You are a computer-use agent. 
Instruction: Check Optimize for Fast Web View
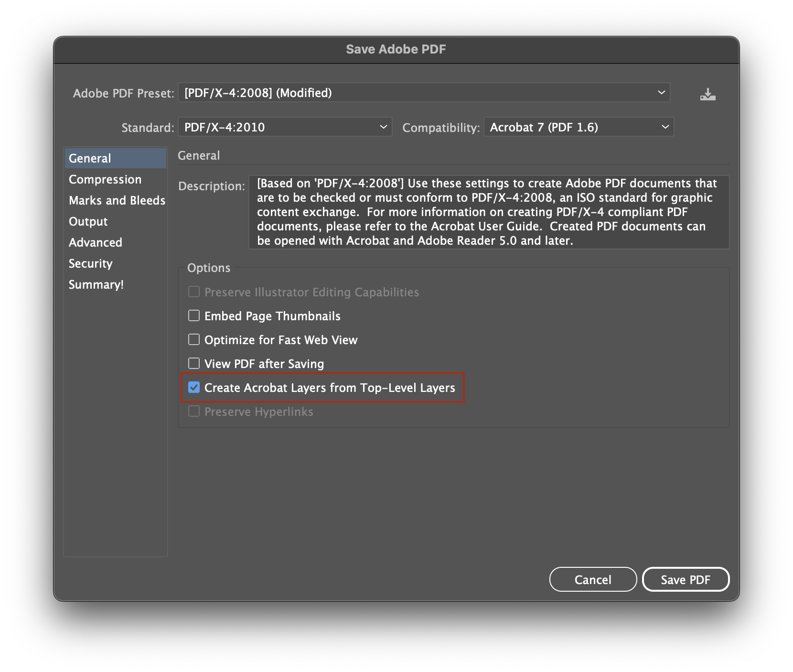194,339
